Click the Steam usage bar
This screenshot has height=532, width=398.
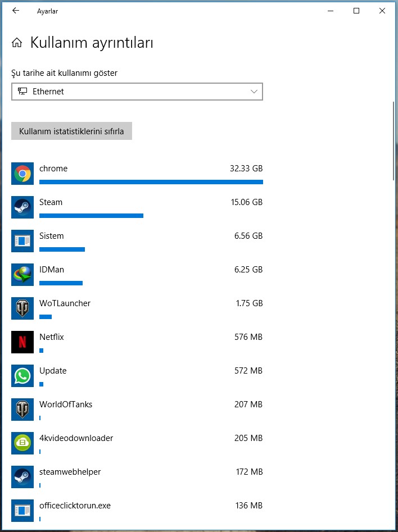point(91,216)
